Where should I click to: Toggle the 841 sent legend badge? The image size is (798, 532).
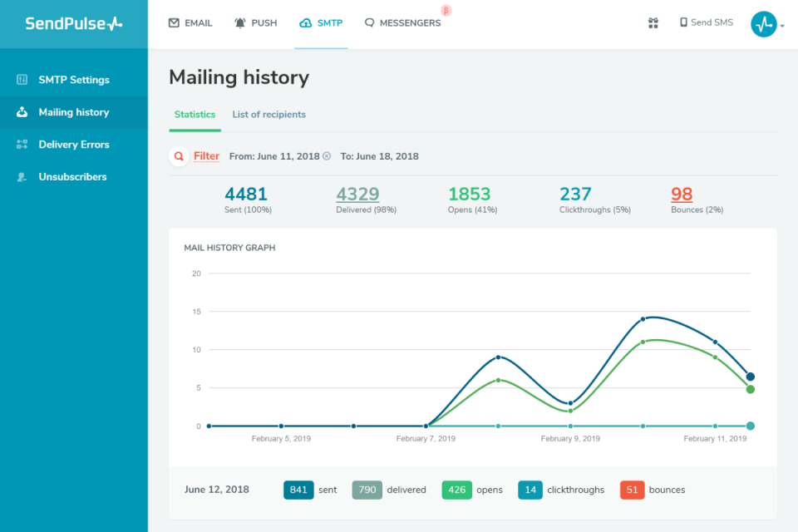[298, 490]
